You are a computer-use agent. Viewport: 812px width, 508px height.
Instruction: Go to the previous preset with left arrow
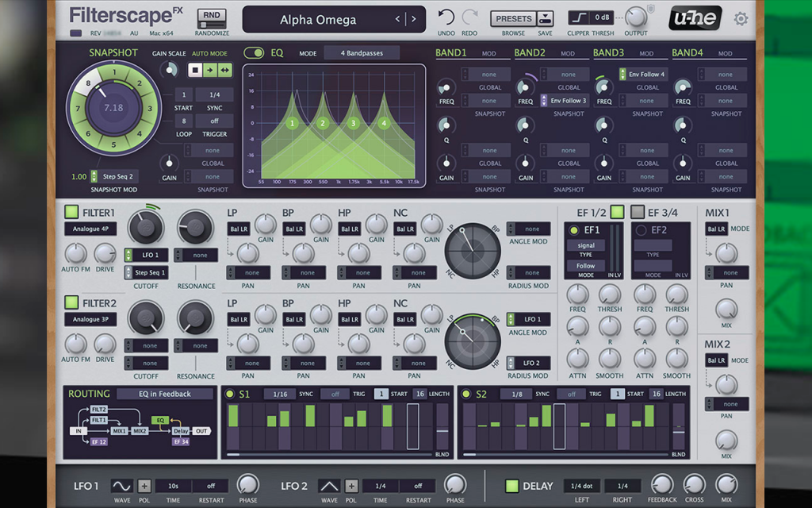click(x=398, y=19)
